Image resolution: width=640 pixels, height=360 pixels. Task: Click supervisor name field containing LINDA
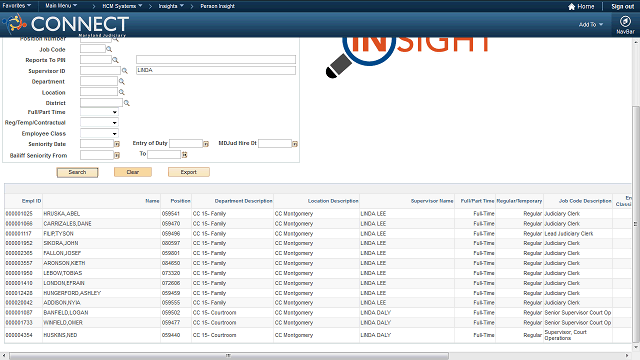click(216, 70)
